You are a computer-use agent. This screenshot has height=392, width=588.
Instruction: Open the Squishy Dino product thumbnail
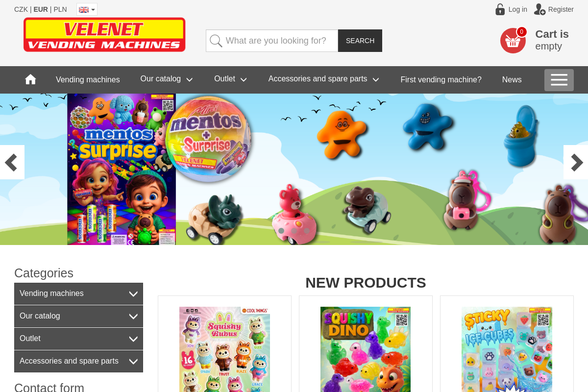coord(366,349)
